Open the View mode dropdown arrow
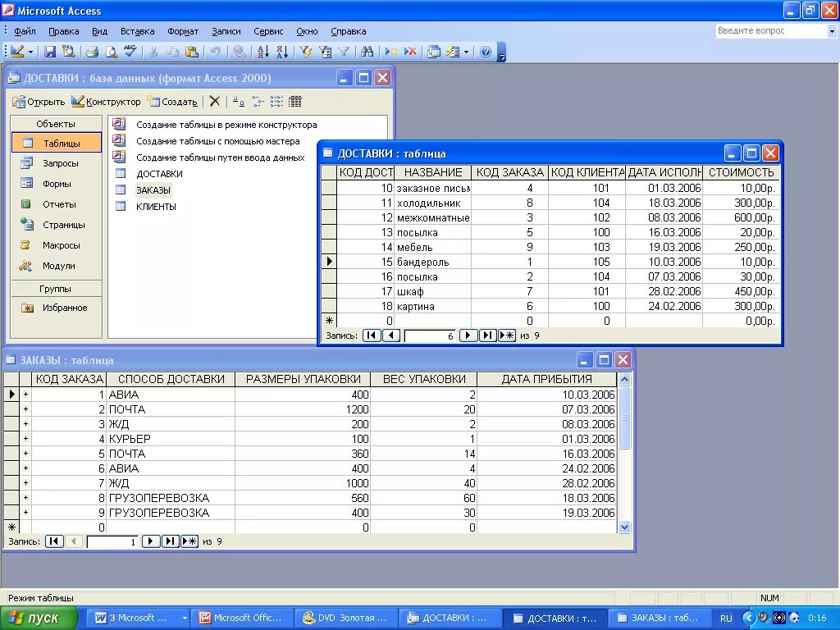Image resolution: width=840 pixels, height=630 pixels. (x=30, y=52)
